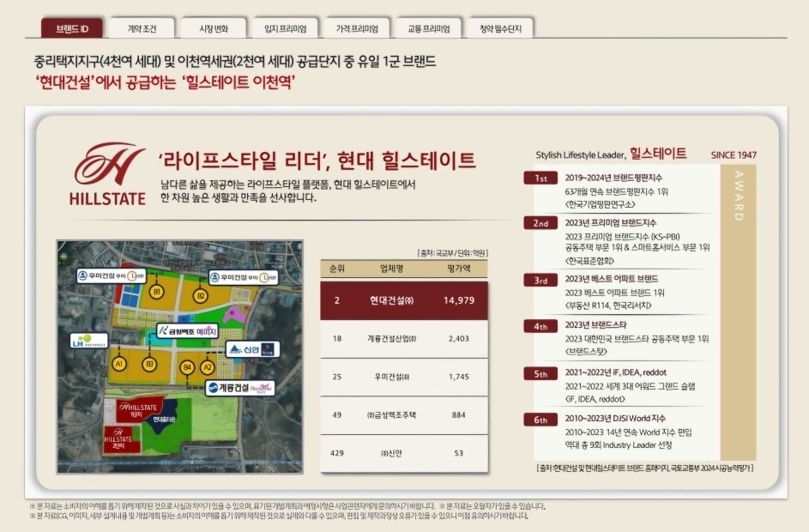Viewport: 809px width, 532px height.
Task: Select the 교통 프리미엄 tab
Action: coord(429,28)
